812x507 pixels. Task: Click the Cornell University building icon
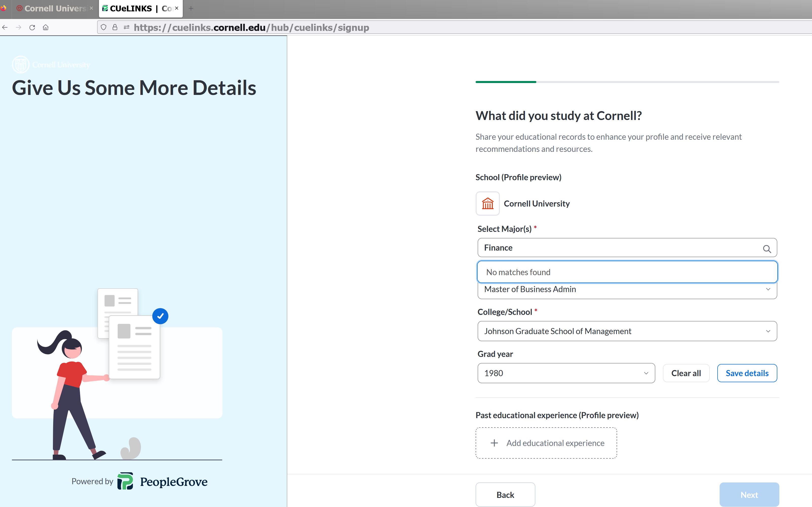point(488,204)
